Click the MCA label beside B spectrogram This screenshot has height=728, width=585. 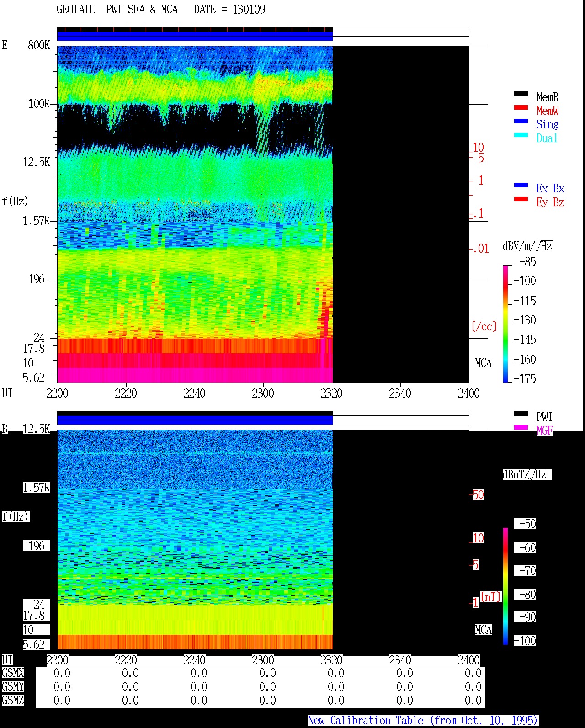click(x=483, y=630)
